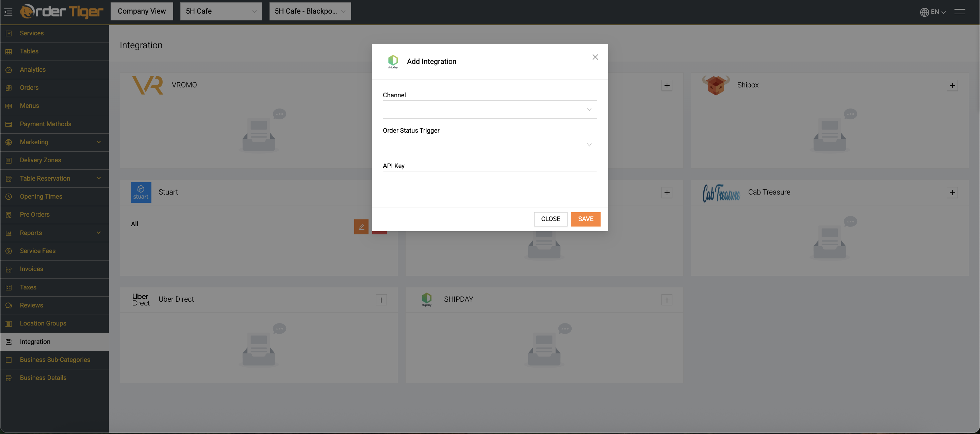Click into the API Key field
Image resolution: width=980 pixels, height=434 pixels.
[x=489, y=180]
